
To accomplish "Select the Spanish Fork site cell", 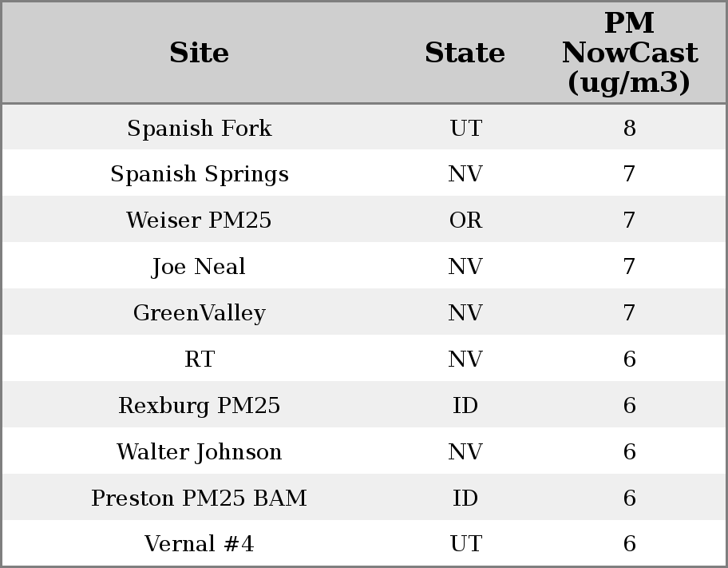I will click(x=199, y=128).
